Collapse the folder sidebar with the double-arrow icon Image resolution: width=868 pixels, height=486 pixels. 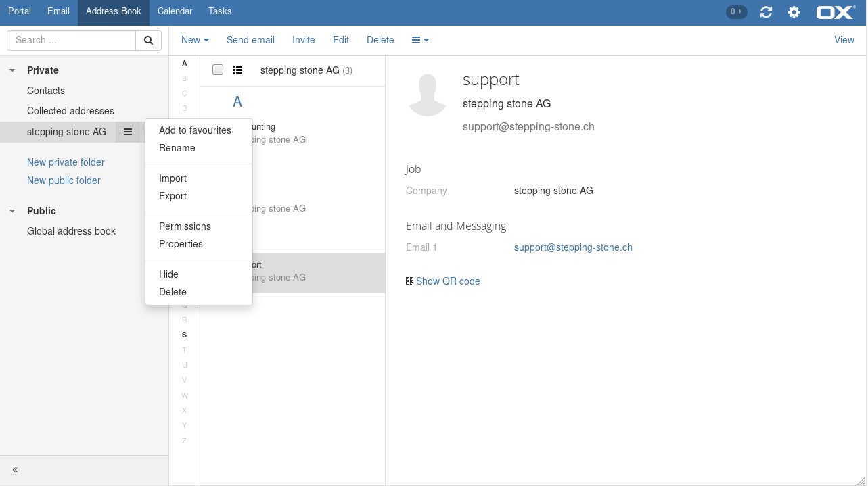click(x=15, y=470)
